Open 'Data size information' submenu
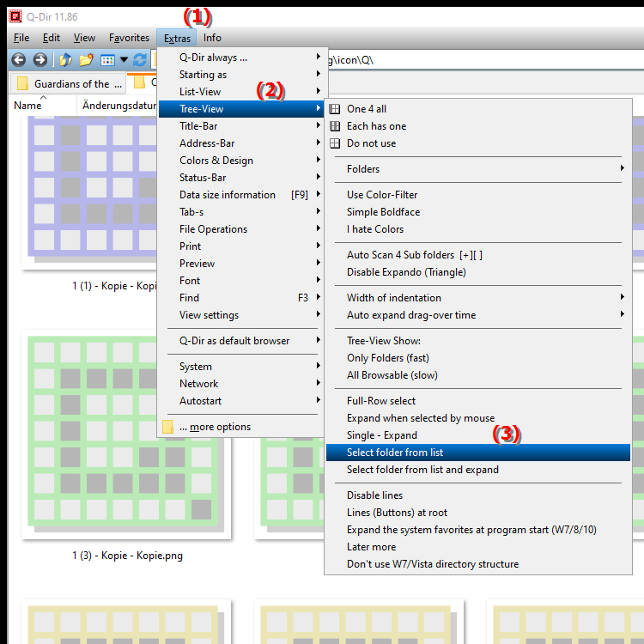The height and width of the screenshot is (644, 644). [242, 195]
